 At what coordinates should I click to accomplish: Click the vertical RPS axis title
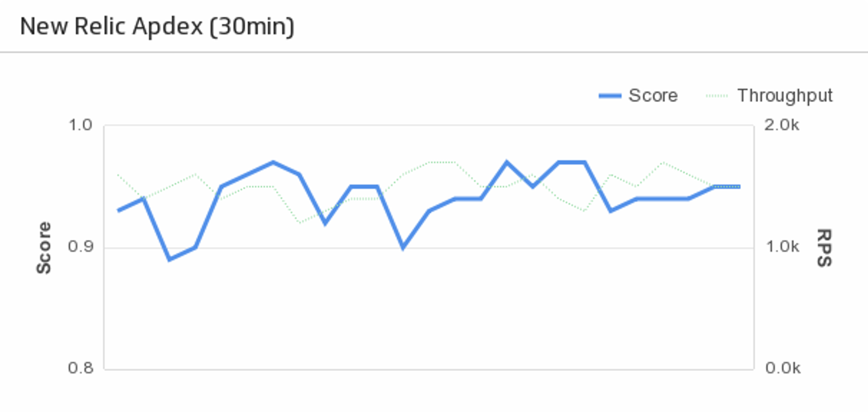pyautogui.click(x=824, y=248)
